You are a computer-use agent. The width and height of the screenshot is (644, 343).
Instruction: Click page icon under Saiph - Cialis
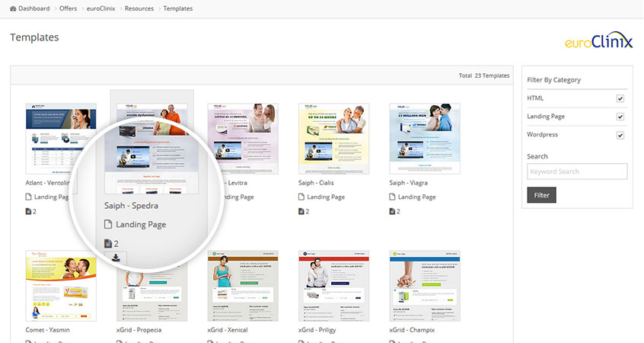click(x=301, y=197)
